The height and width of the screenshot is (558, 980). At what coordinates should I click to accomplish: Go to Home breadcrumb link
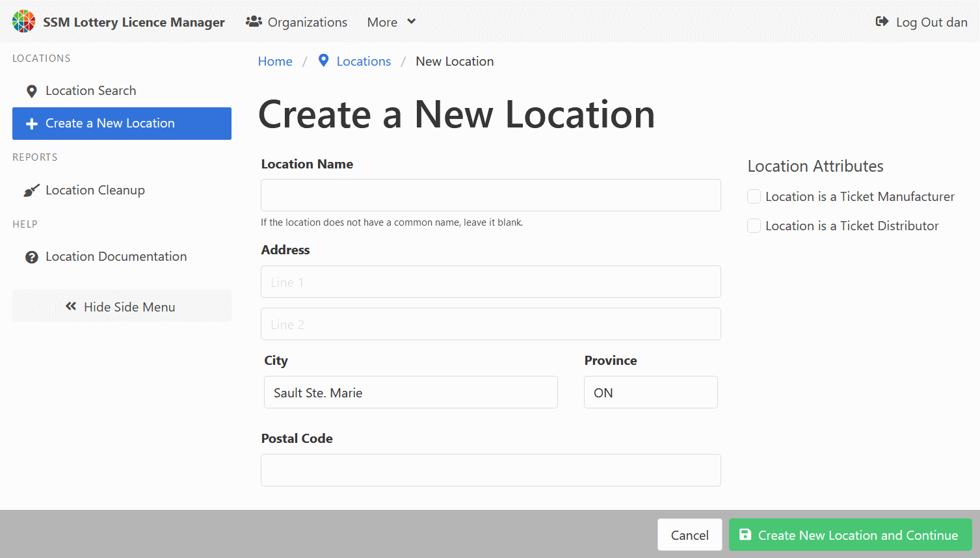(275, 61)
